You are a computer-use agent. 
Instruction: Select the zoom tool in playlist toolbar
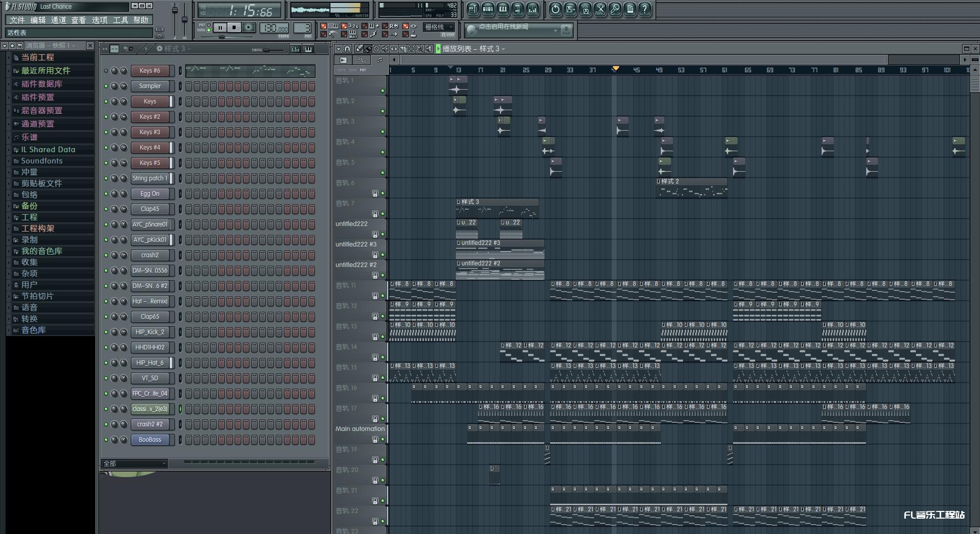(x=420, y=49)
